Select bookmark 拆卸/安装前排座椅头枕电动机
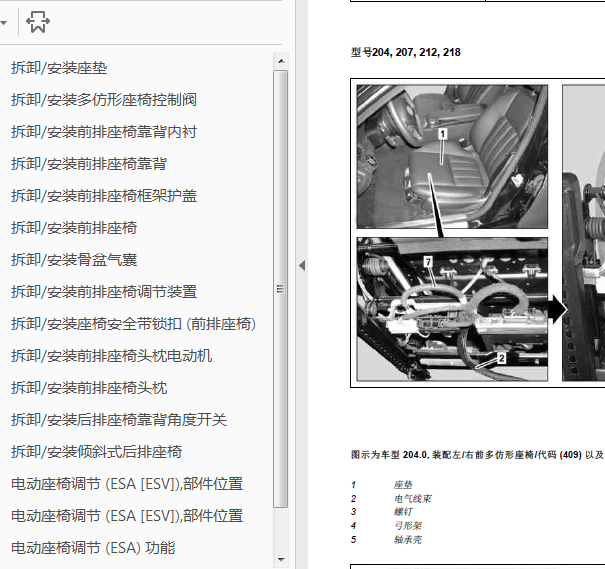Screen dimensions: 605x569 pos(111,356)
